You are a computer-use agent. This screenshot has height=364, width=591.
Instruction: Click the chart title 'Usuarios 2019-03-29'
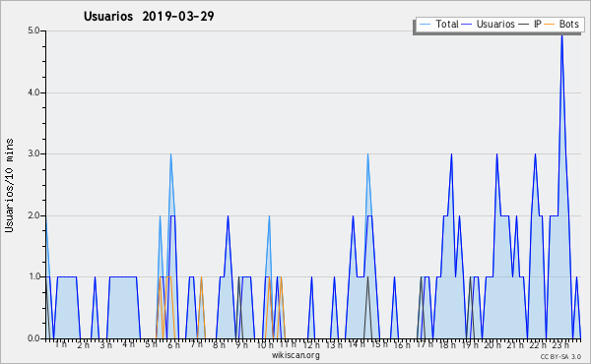pyautogui.click(x=149, y=16)
